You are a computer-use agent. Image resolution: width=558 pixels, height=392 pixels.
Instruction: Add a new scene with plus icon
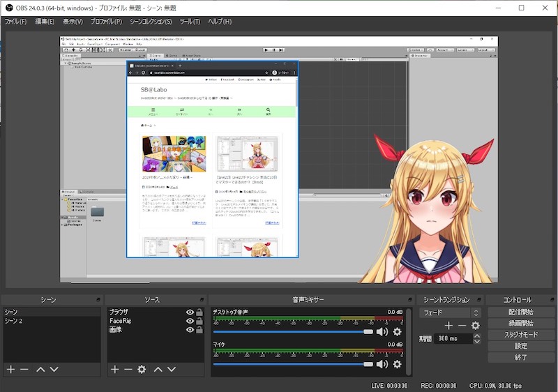pyautogui.click(x=10, y=369)
